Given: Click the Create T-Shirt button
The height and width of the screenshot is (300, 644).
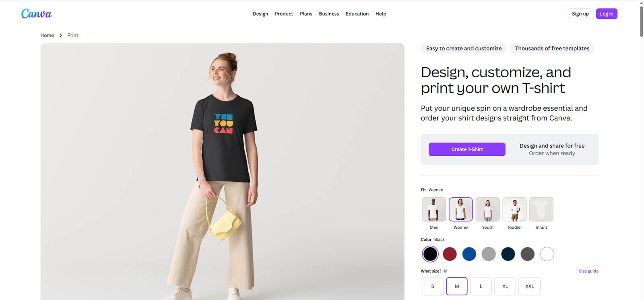Looking at the screenshot, I should (x=466, y=149).
